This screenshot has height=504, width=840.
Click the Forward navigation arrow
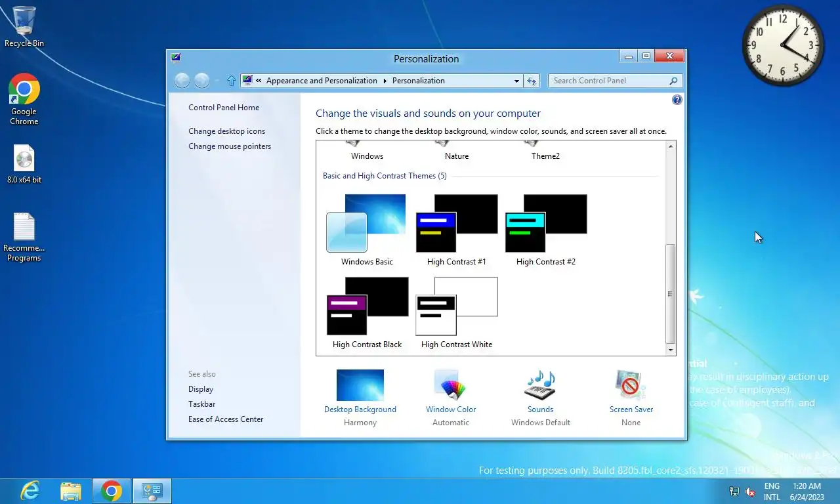point(202,81)
